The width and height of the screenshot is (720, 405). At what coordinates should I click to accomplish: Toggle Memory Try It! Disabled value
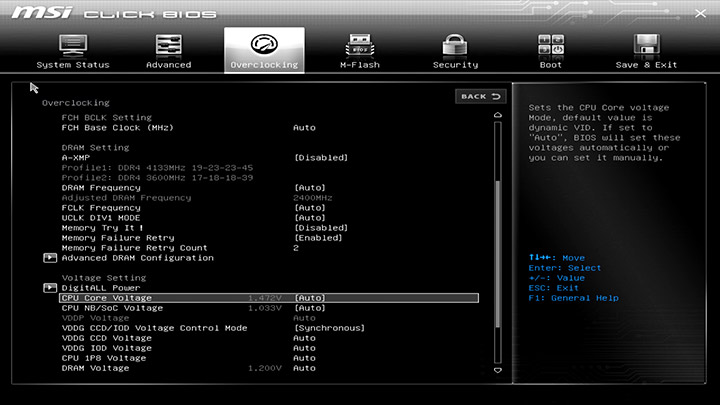tap(320, 227)
